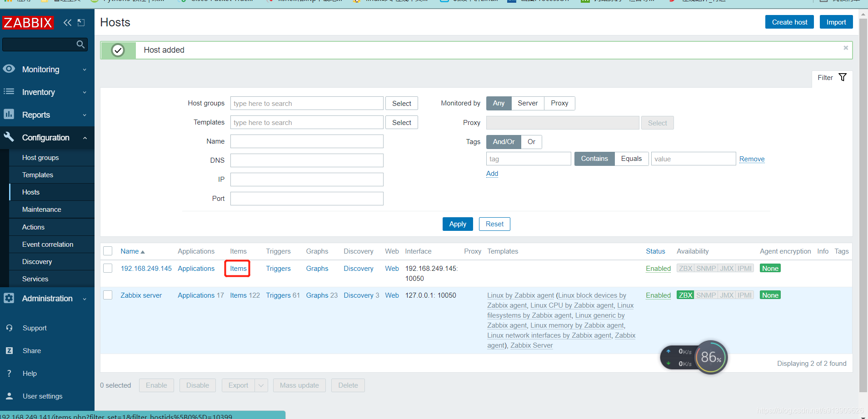Collapse sidebar with double-arrow icon
Screen dimensions: 868x419
pos(67,23)
